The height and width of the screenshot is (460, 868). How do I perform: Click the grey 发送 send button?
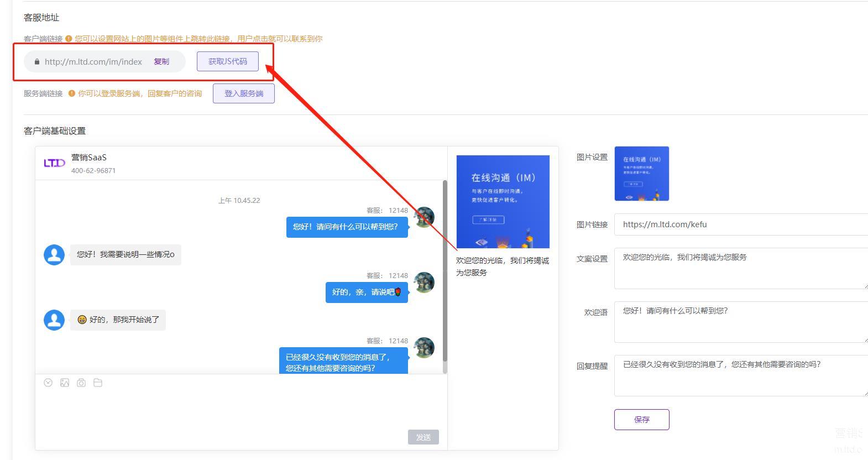(423, 437)
